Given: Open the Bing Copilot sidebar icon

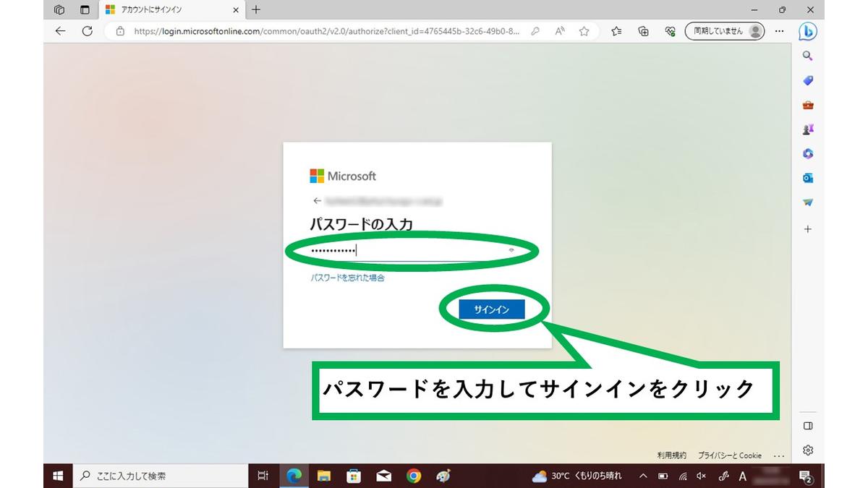Looking at the screenshot, I should (808, 32).
